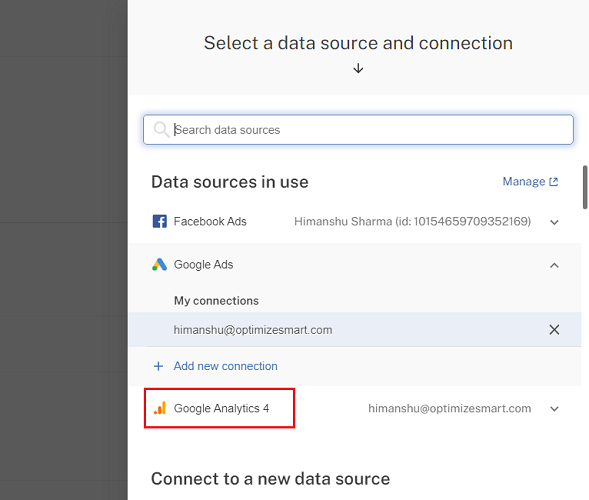Click the panel's vertical scrollbar thumb

(x=585, y=187)
